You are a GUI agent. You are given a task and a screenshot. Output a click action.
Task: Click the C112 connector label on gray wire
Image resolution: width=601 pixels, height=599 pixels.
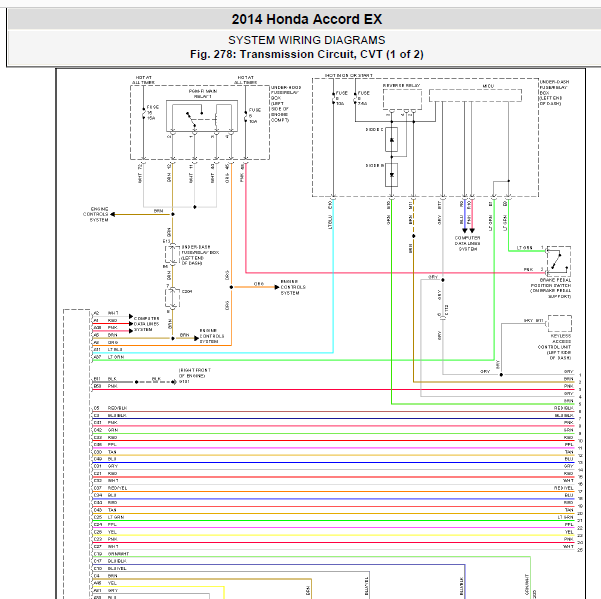[447, 310]
